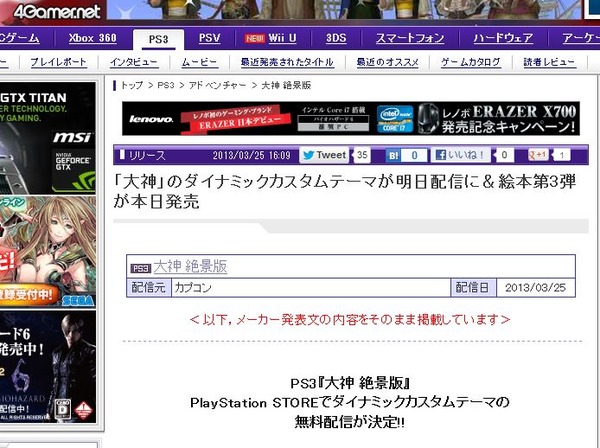Image resolution: width=600 pixels, height=448 pixels.
Task: Click the PS3 platform badge icon
Action: [x=141, y=269]
